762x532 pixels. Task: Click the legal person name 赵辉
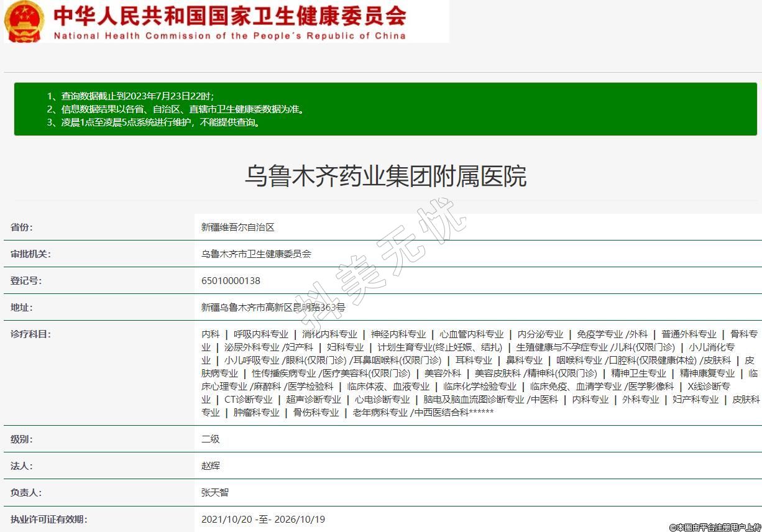(211, 466)
